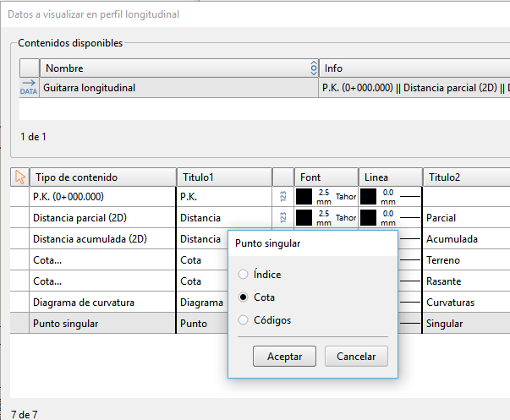Click the font size 2.5 mm Tahoma in Distancia parcial row
Screen dimensions: 510x420
pyautogui.click(x=336, y=217)
